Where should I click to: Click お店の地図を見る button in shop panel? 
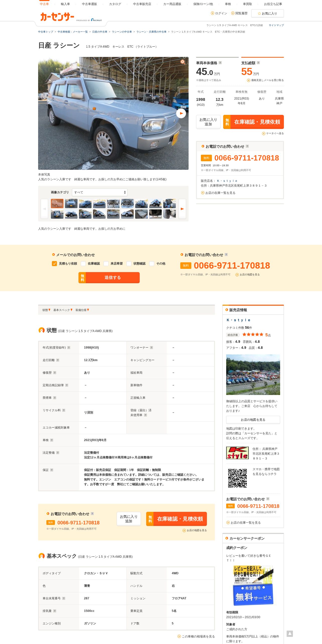pos(253,420)
